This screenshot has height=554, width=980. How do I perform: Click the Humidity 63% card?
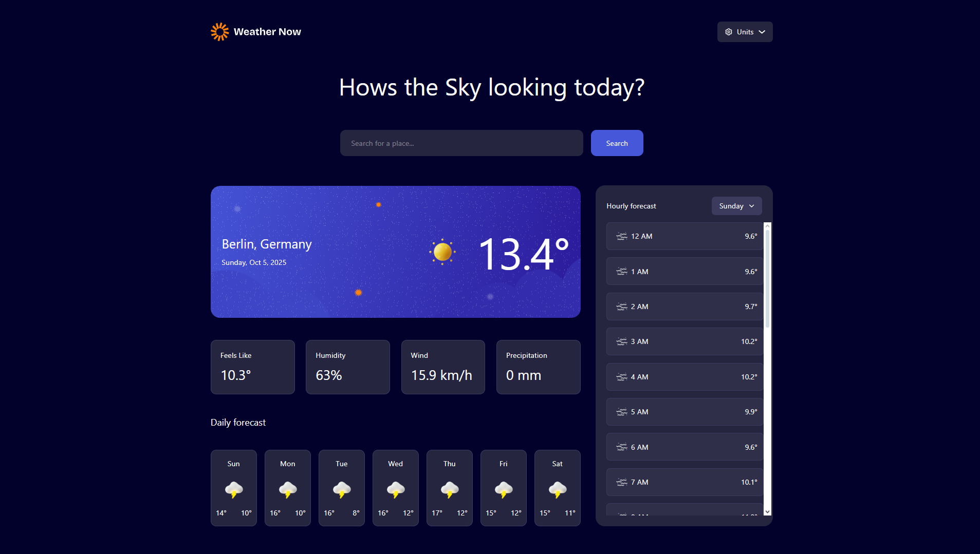pyautogui.click(x=348, y=367)
